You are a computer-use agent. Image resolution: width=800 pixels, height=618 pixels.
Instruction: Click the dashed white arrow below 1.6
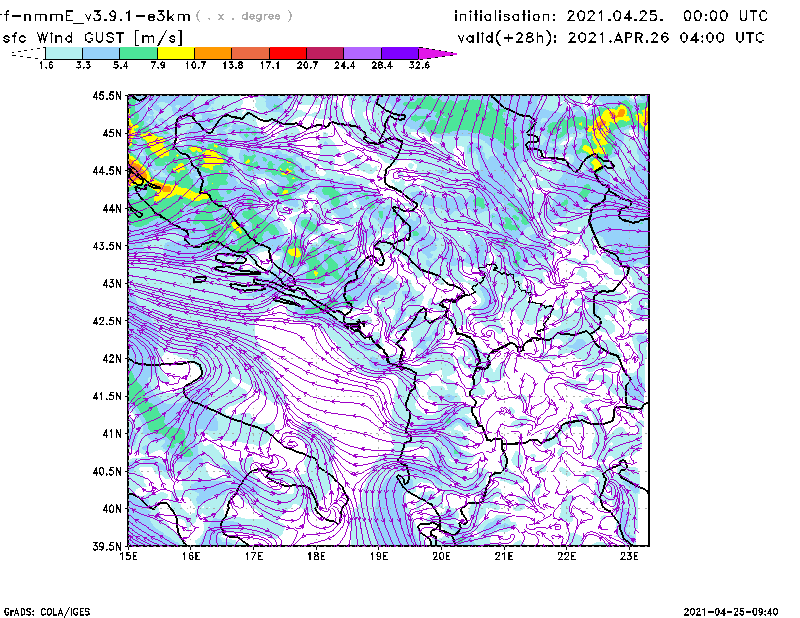[28, 53]
